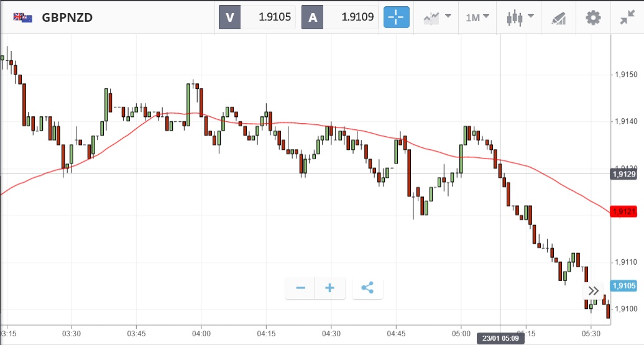Click the collapse chart arrows icon
Screen dimensions: 644x345
[627, 17]
